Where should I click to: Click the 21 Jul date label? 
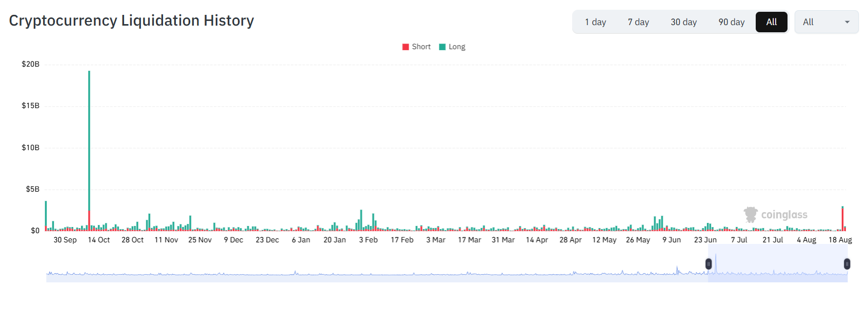[x=773, y=240]
